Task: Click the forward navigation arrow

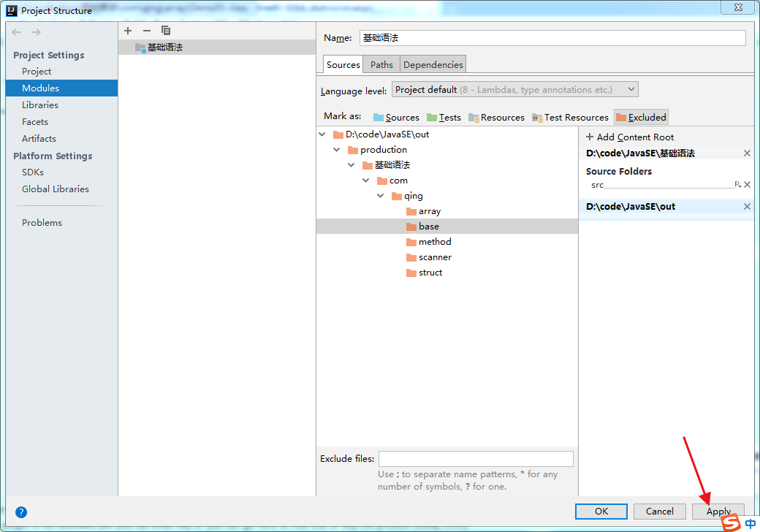Action: (36, 32)
